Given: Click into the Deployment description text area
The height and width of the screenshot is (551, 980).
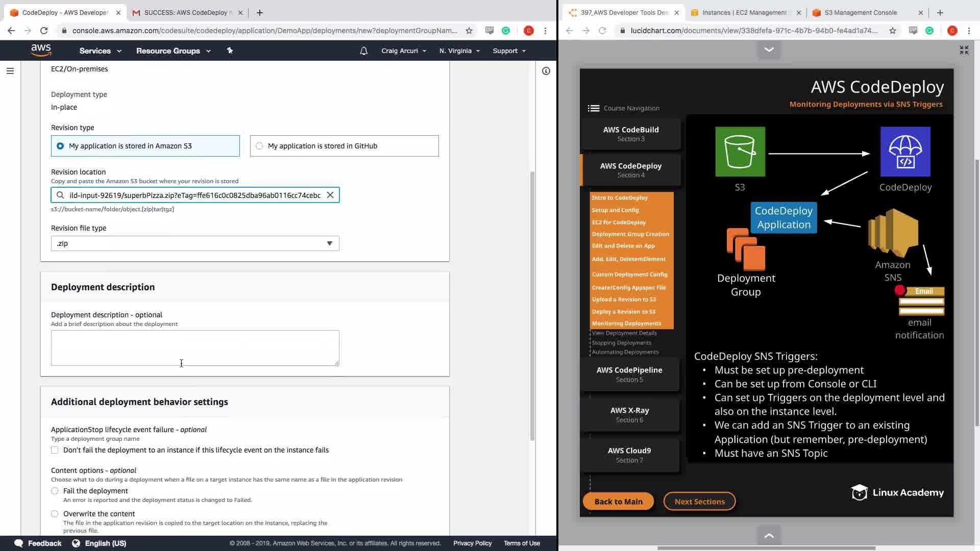Looking at the screenshot, I should point(195,347).
